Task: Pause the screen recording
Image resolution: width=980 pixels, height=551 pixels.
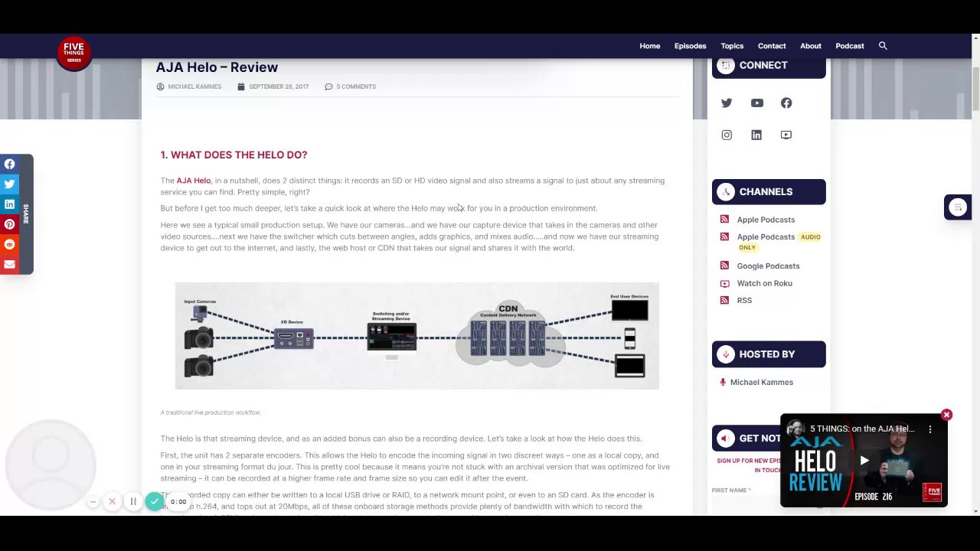Action: [133, 502]
